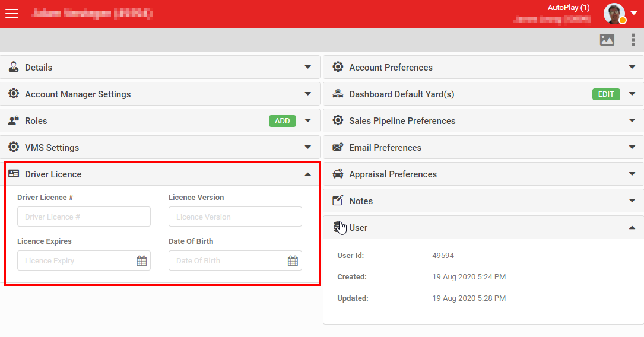The width and height of the screenshot is (644, 337).
Task: Expand the Notes panel arrow
Action: (632, 201)
